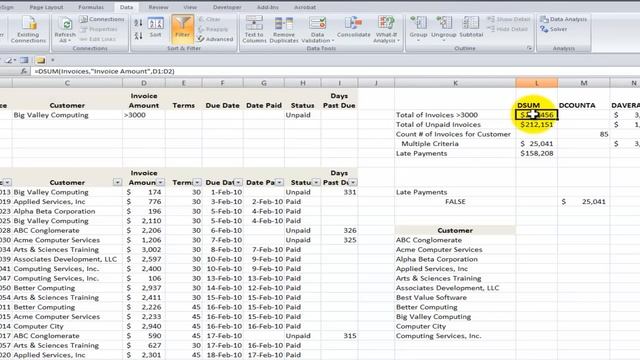Switch to the Review tab

[158, 7]
